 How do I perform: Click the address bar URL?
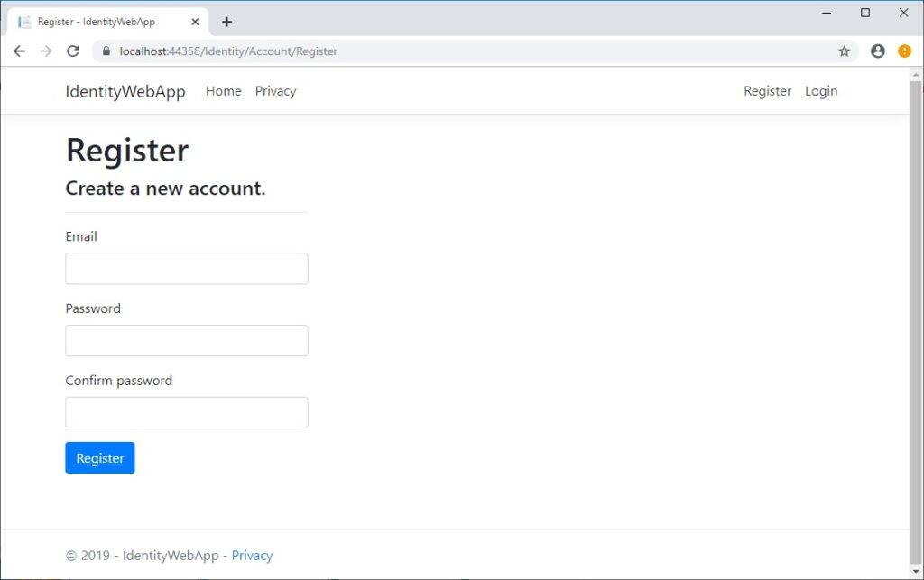(228, 51)
